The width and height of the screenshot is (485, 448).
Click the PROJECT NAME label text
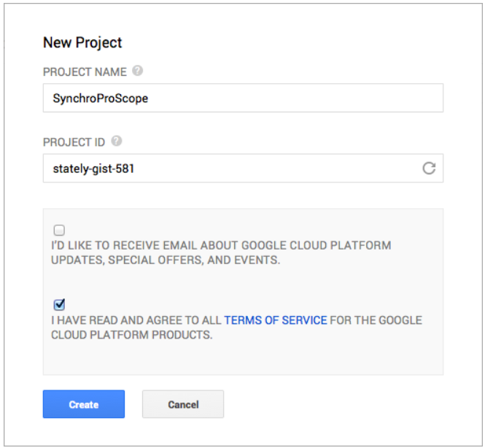point(85,72)
